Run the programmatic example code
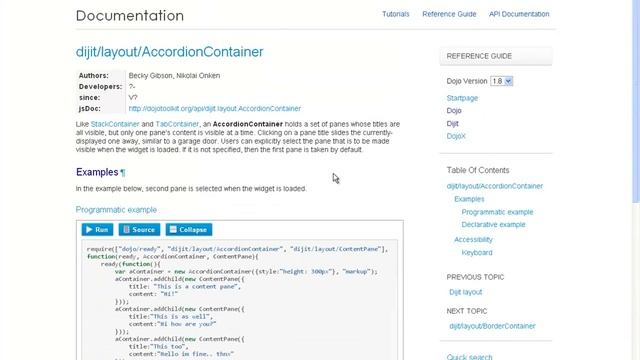Screen dimensions: 640x360 tap(97, 229)
